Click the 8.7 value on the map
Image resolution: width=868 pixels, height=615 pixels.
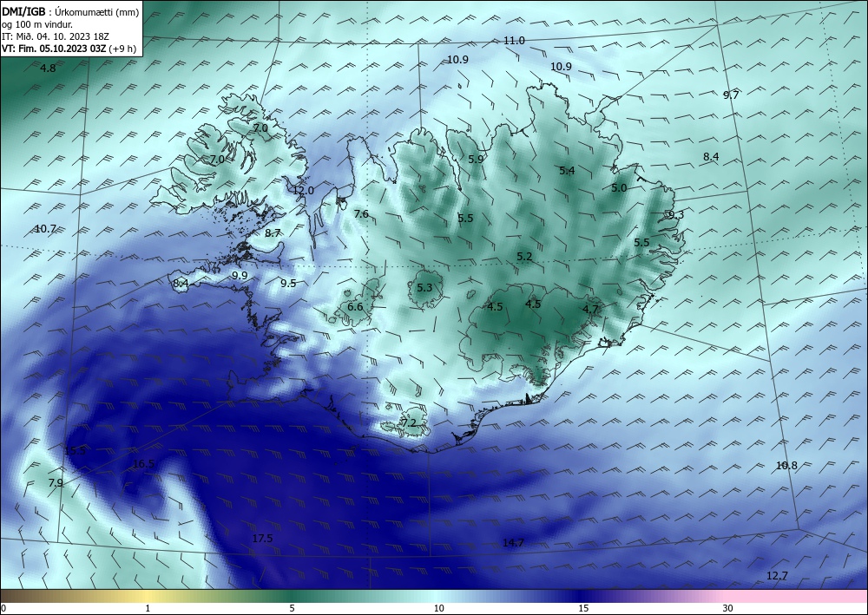pyautogui.click(x=273, y=233)
